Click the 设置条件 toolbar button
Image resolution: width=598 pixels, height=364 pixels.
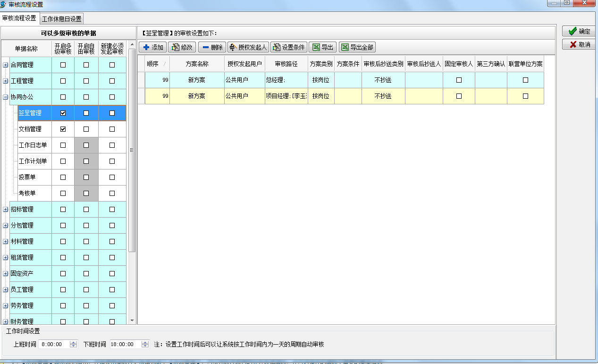pos(289,47)
